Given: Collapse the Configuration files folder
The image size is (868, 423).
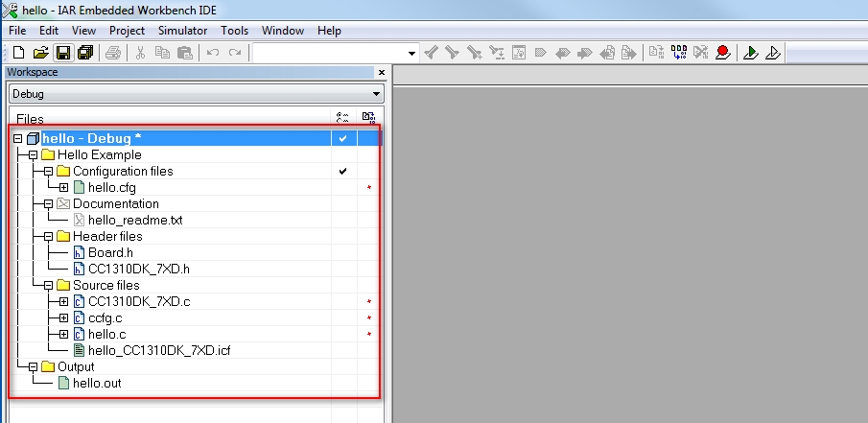Looking at the screenshot, I should [49, 171].
